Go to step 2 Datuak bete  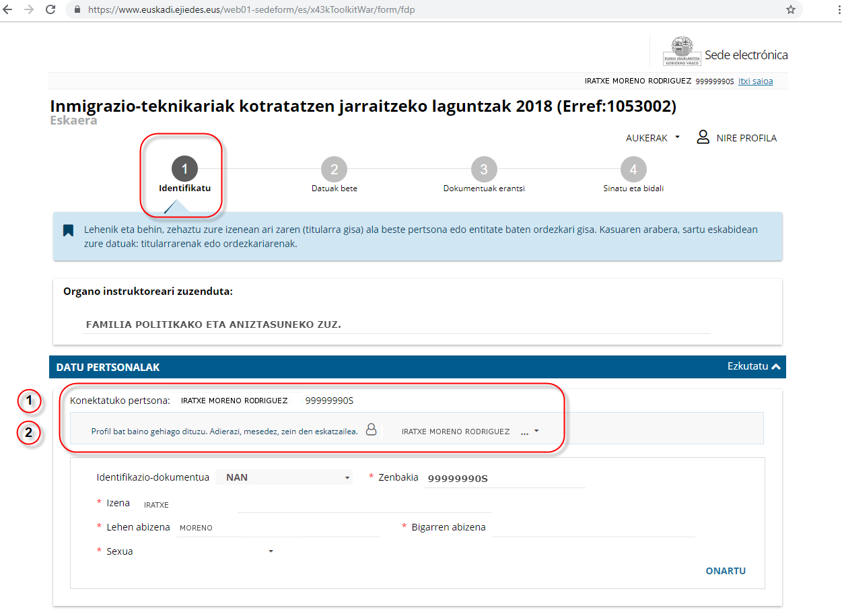(334, 170)
